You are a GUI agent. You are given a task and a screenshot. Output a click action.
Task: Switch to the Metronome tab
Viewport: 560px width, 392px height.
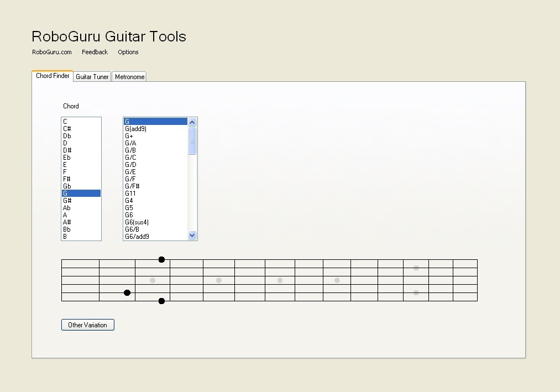click(x=129, y=76)
